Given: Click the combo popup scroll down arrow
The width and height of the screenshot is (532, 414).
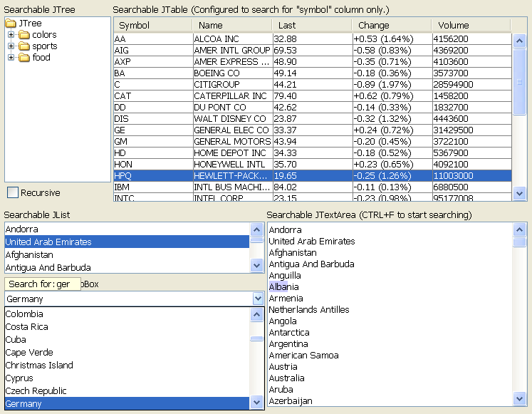Looking at the screenshot, I should coord(257,402).
